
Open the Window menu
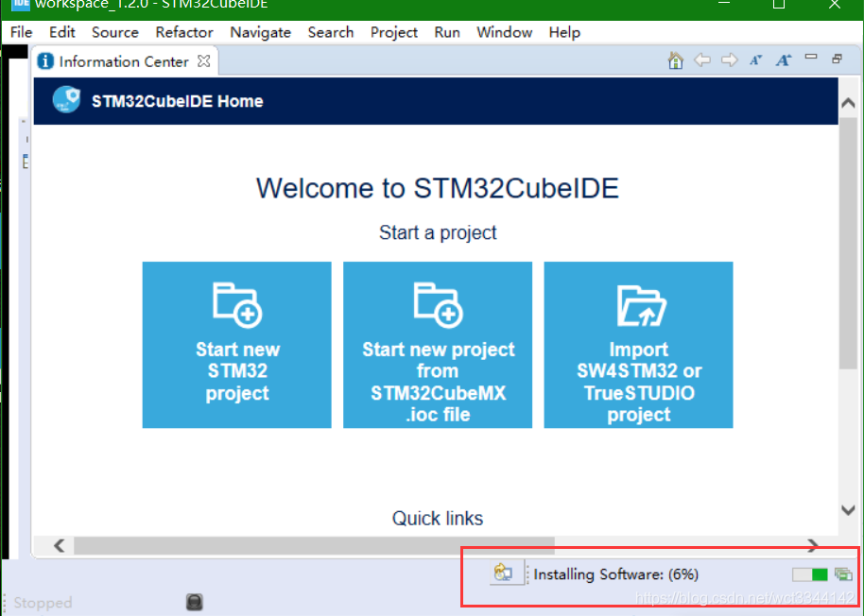(504, 32)
